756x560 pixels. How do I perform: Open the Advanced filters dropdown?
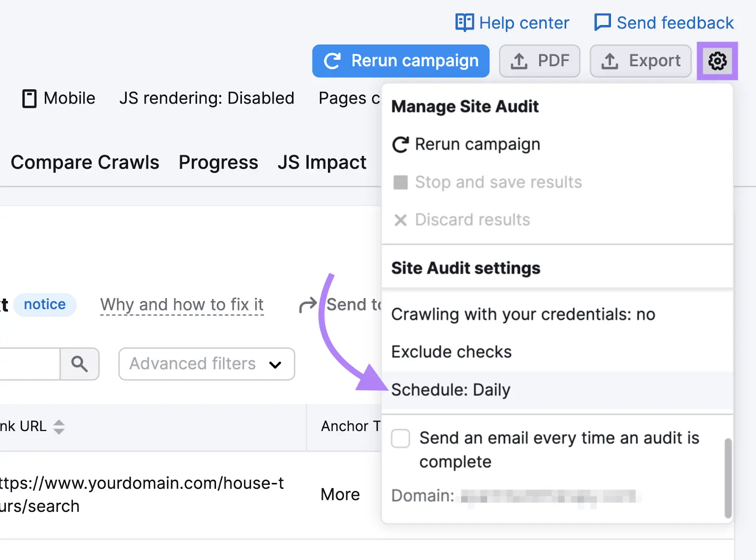pos(206,364)
